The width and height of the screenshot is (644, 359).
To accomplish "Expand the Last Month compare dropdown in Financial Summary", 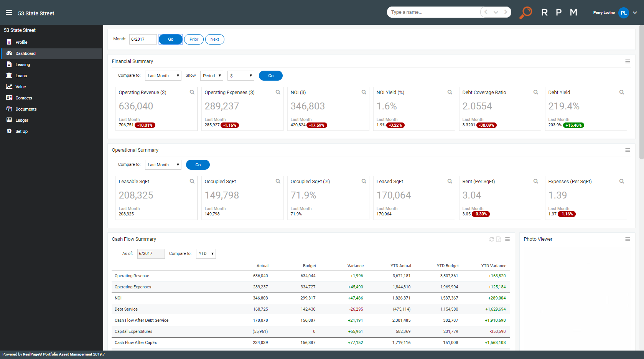I will 163,76.
